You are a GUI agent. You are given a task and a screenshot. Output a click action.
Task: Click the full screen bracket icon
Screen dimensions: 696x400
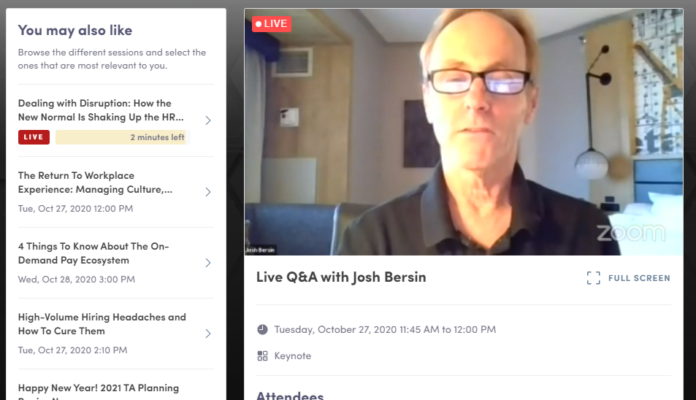pyautogui.click(x=593, y=278)
